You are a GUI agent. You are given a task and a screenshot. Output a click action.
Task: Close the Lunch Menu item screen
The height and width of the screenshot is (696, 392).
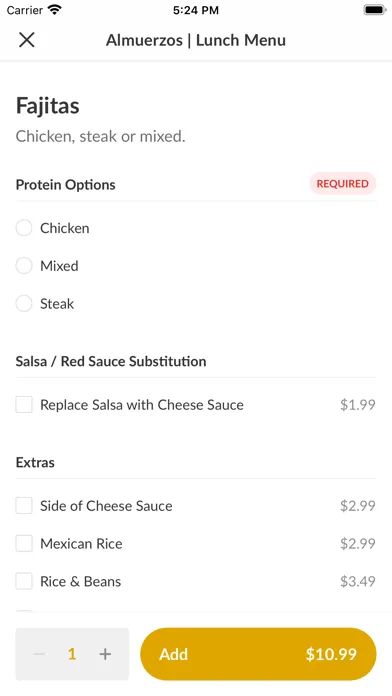(27, 40)
